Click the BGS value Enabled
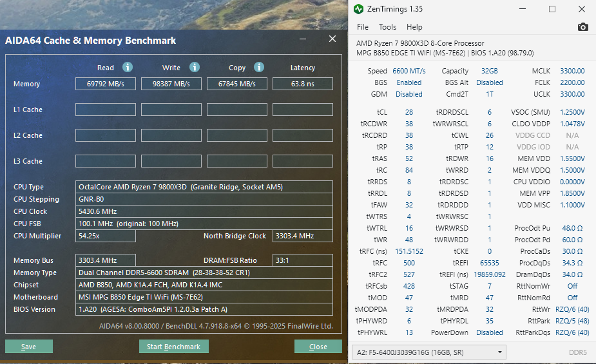 [x=409, y=82]
